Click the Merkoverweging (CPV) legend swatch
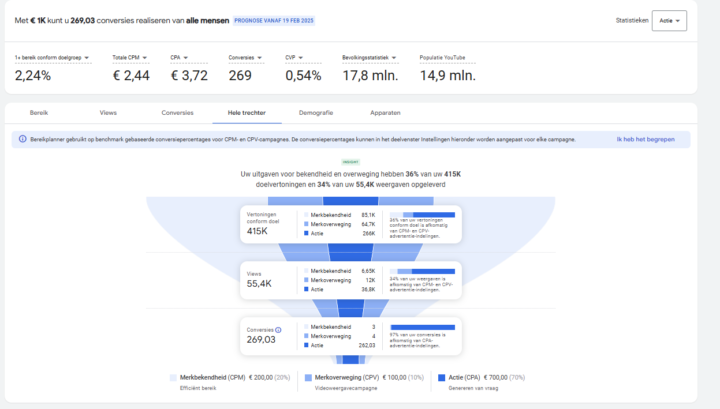This screenshot has width=720, height=409. click(x=308, y=378)
